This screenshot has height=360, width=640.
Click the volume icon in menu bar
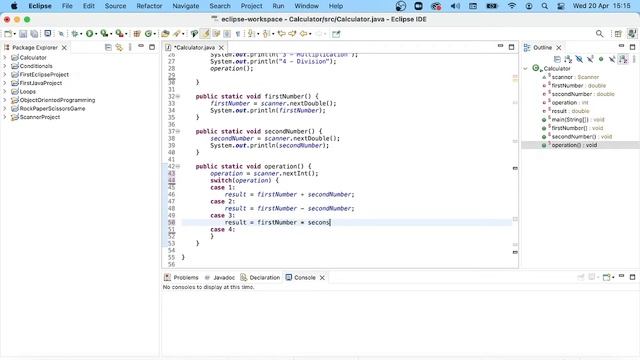pyautogui.click(x=455, y=6)
